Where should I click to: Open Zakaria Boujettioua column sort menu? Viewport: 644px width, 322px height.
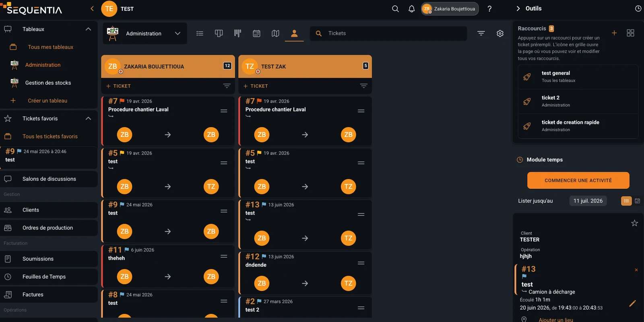pos(227,86)
